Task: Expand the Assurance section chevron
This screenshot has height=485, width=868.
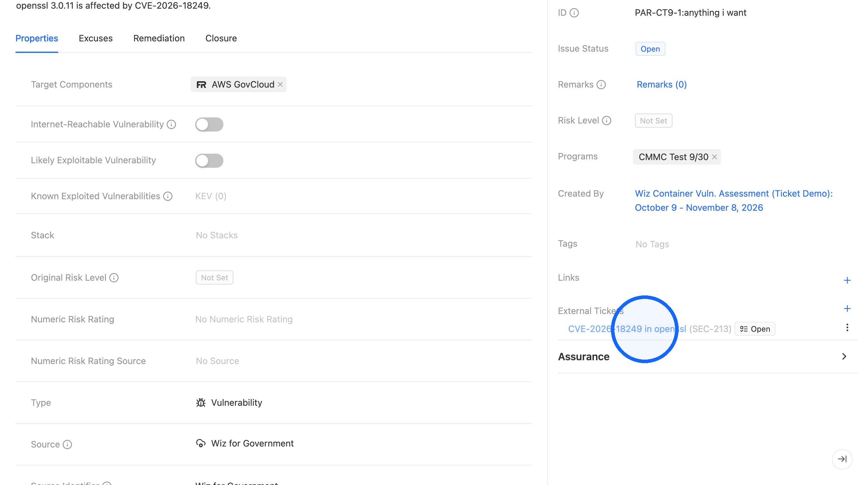Action: 844,356
